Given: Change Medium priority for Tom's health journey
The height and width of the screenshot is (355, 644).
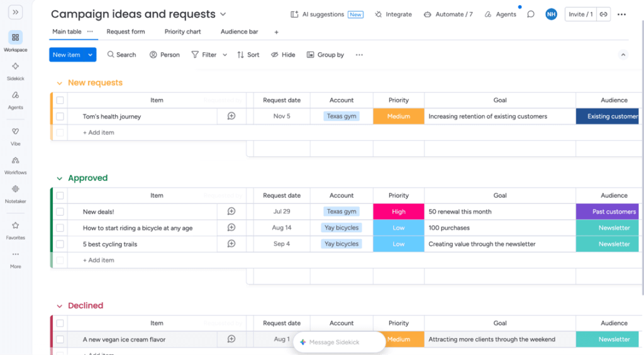Looking at the screenshot, I should point(398,116).
